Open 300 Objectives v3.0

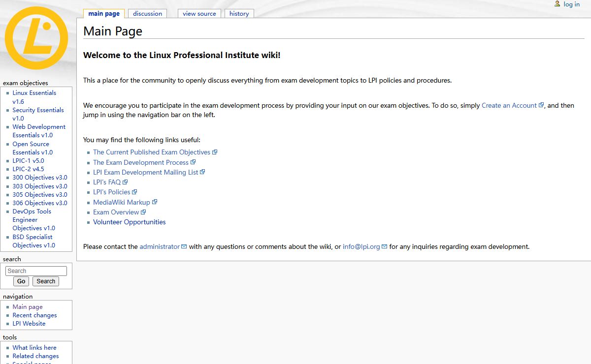(x=40, y=178)
